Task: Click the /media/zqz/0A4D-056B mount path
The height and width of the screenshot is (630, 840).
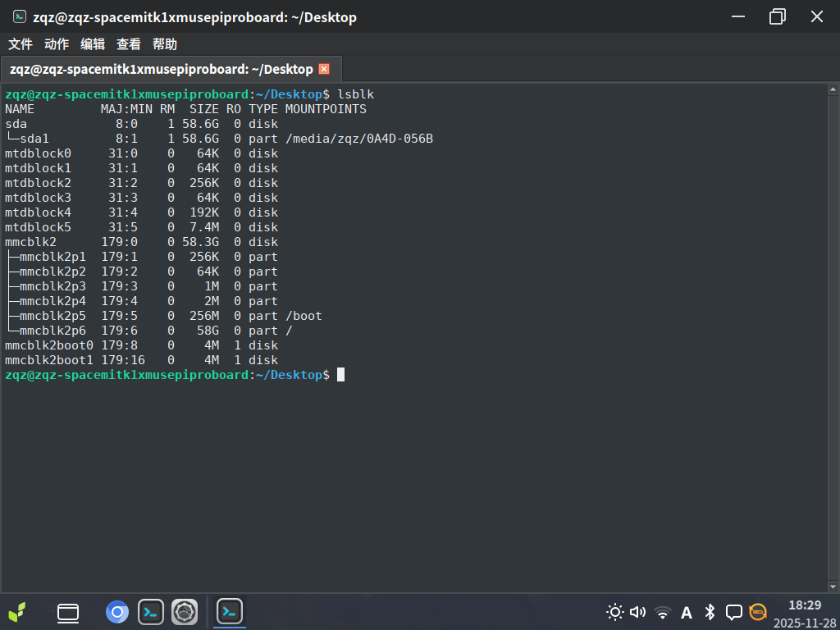Action: (x=359, y=139)
